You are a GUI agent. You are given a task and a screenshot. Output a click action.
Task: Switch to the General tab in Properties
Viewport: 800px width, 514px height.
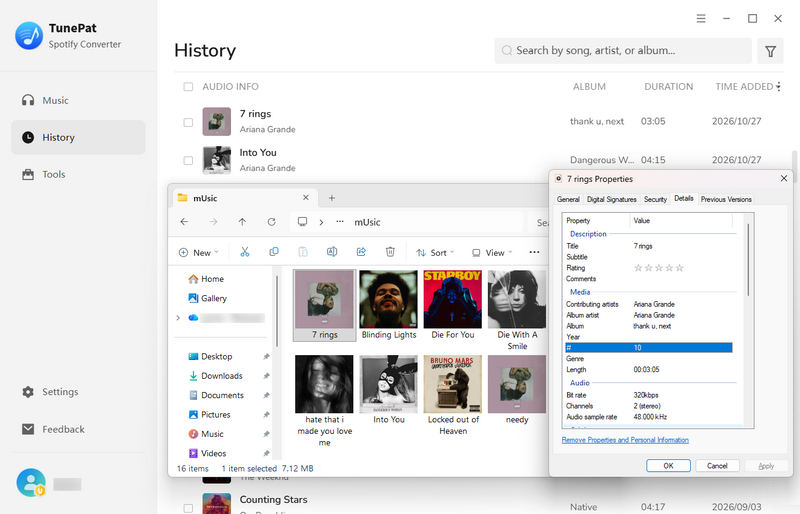[568, 200]
